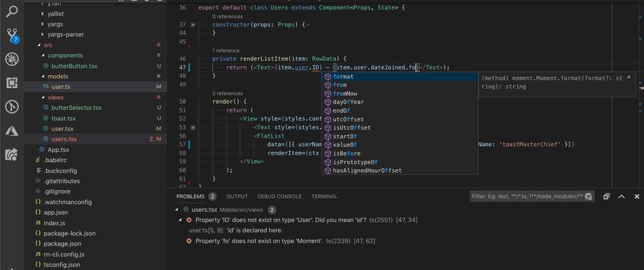Viewport: 644px width, 270px height.
Task: Select the 'isPrototypeOf' suggestion
Action: (399, 162)
